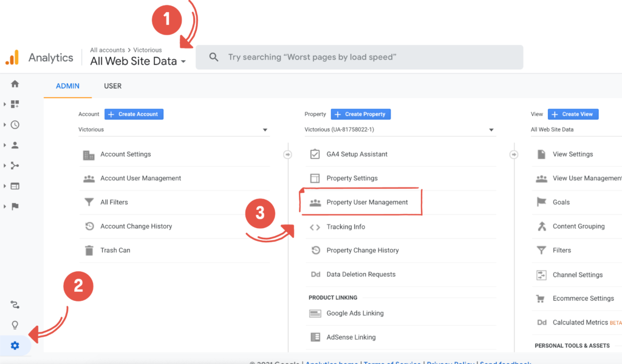Open the Customization dashboard icon in sidebar
Viewport: 622px width, 364px height.
pyautogui.click(x=15, y=104)
